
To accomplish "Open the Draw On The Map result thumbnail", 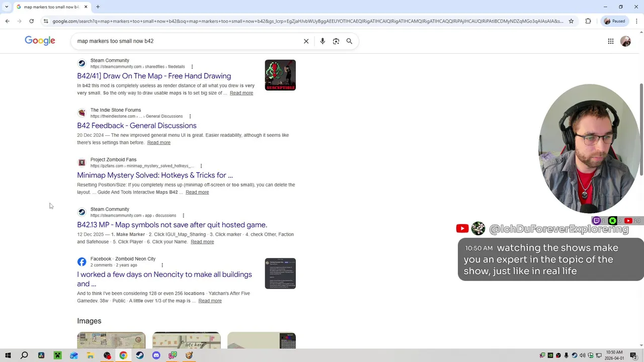I will (x=280, y=75).
